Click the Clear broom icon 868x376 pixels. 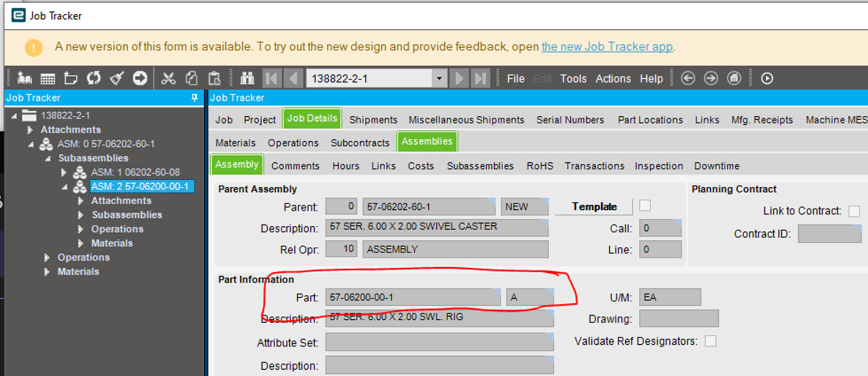pos(116,78)
